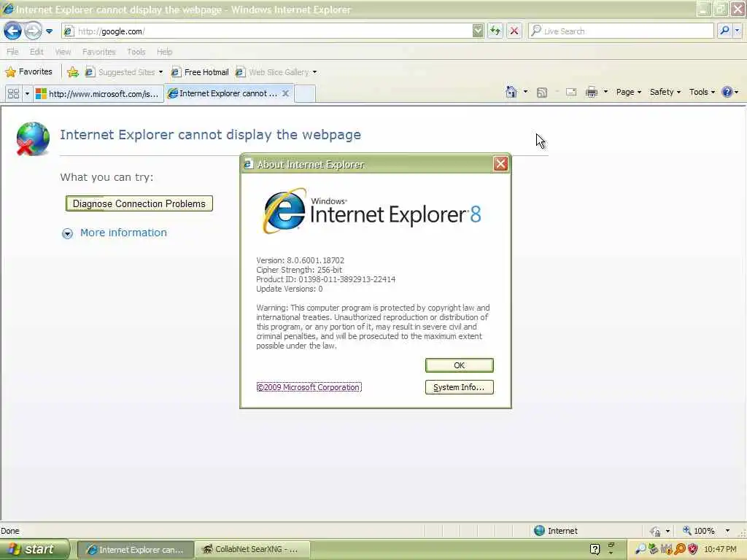
Task: Open the 2009 Microsoft Corporation link
Action: pyautogui.click(x=309, y=387)
